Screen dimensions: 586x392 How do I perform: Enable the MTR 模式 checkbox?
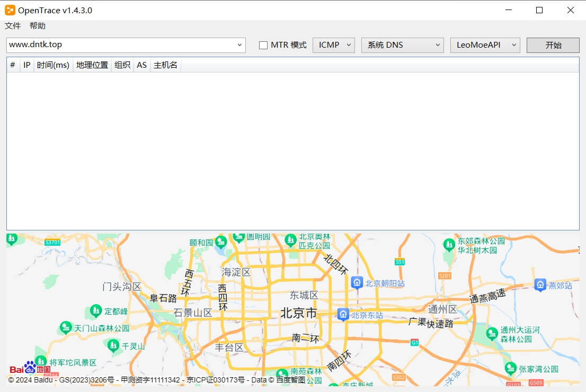(263, 45)
